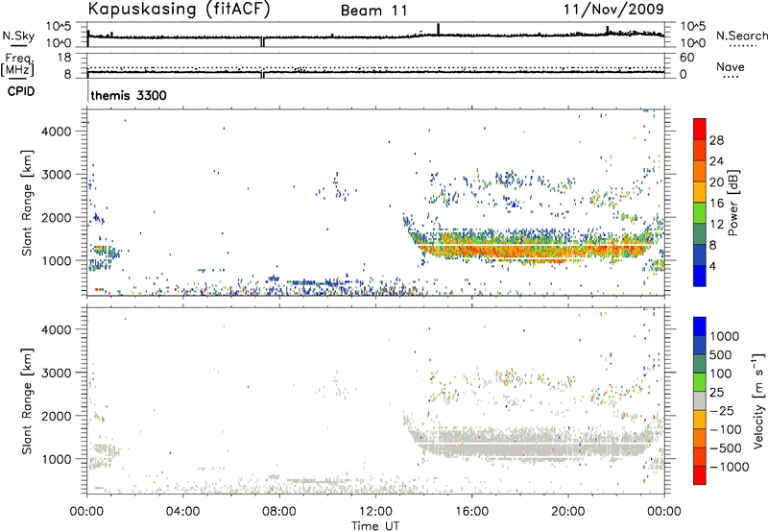
Task: Click the 'themis 3300' CPID text
Action: click(x=129, y=95)
